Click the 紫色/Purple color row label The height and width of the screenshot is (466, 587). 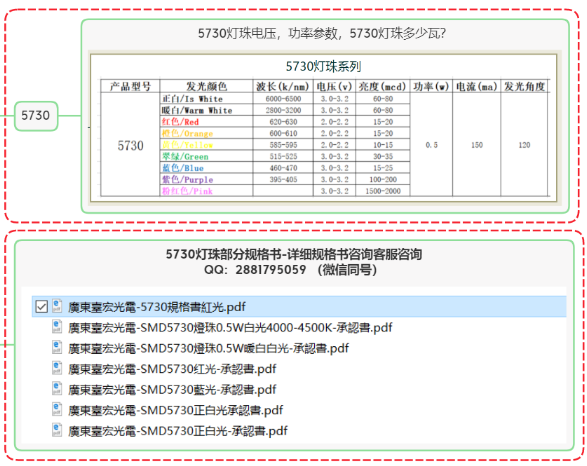188,180
